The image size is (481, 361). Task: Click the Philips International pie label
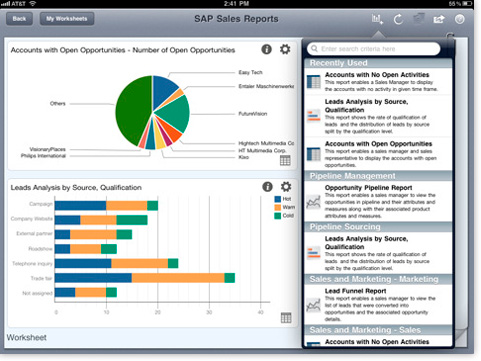pos(43,156)
